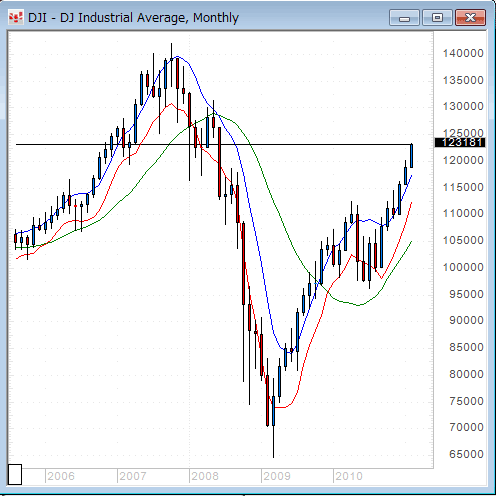Click the 100000 price axis label
496x496 pixels.
point(463,267)
